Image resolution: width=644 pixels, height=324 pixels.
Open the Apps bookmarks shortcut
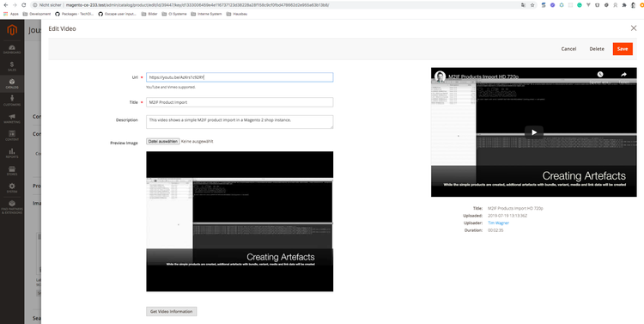click(11, 14)
